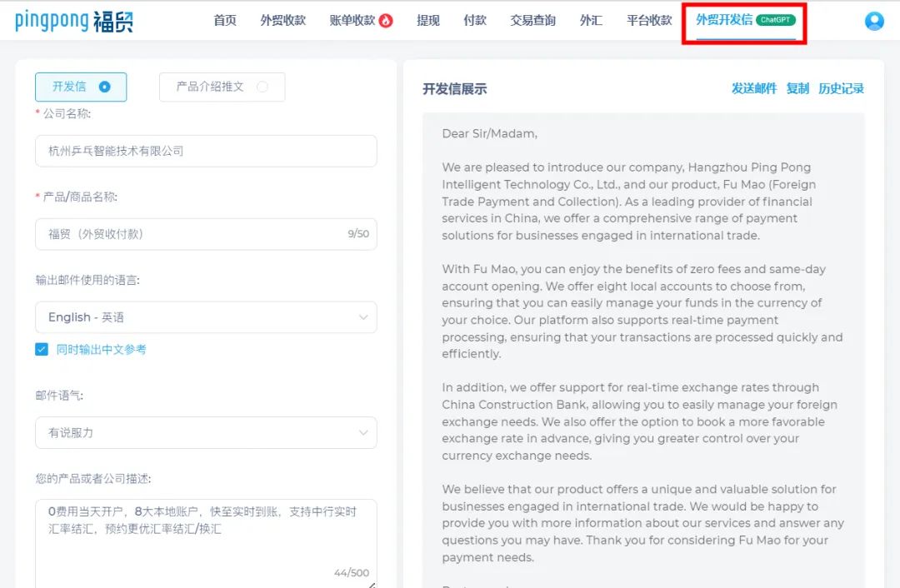Click the ChatGPT badge in navigation
This screenshot has height=588, width=900.
[776, 19]
